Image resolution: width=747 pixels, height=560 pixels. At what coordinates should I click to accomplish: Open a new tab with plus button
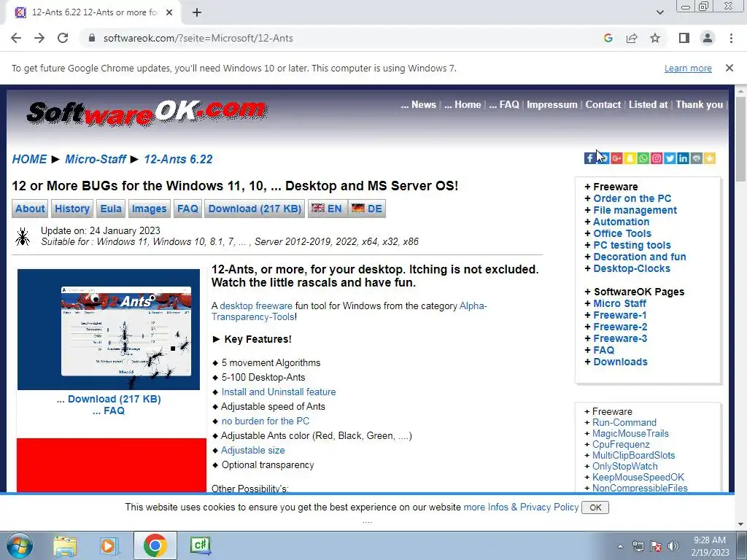pyautogui.click(x=197, y=12)
